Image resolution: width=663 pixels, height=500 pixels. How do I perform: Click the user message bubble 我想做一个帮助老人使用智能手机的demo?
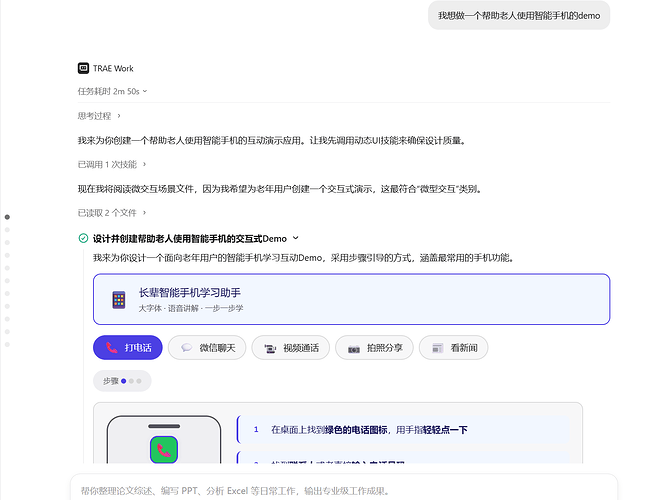519,16
